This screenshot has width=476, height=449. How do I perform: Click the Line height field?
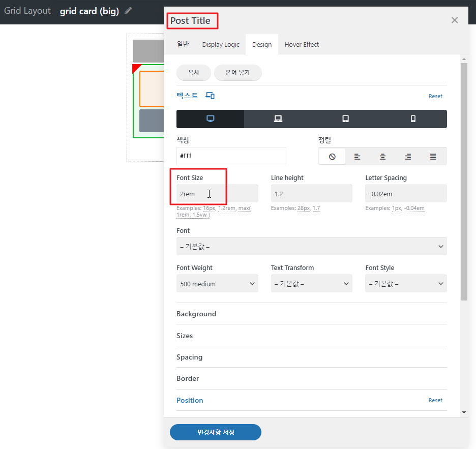(311, 194)
